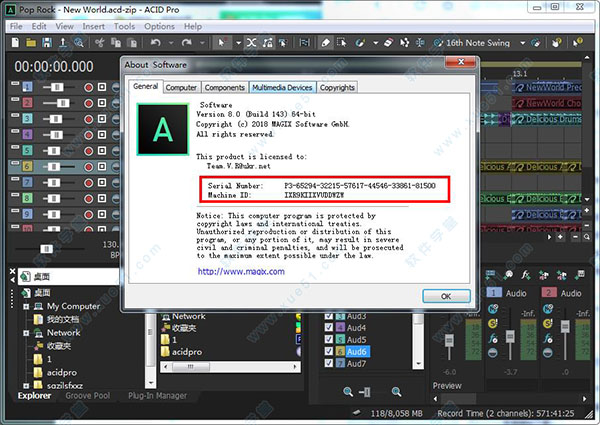Open the Options menu
The image size is (600, 425).
coord(159,26)
